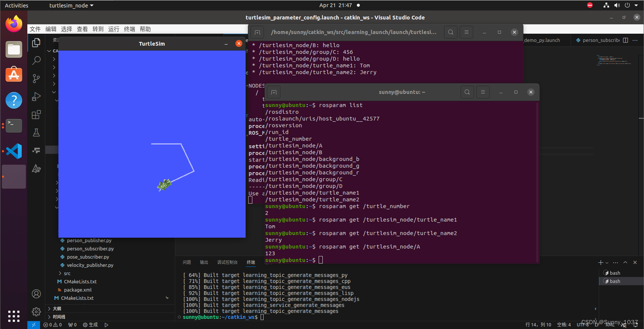Viewport: 644px width, 329px height.
Task: Expand the 大纲 outline section
Action: (57, 309)
